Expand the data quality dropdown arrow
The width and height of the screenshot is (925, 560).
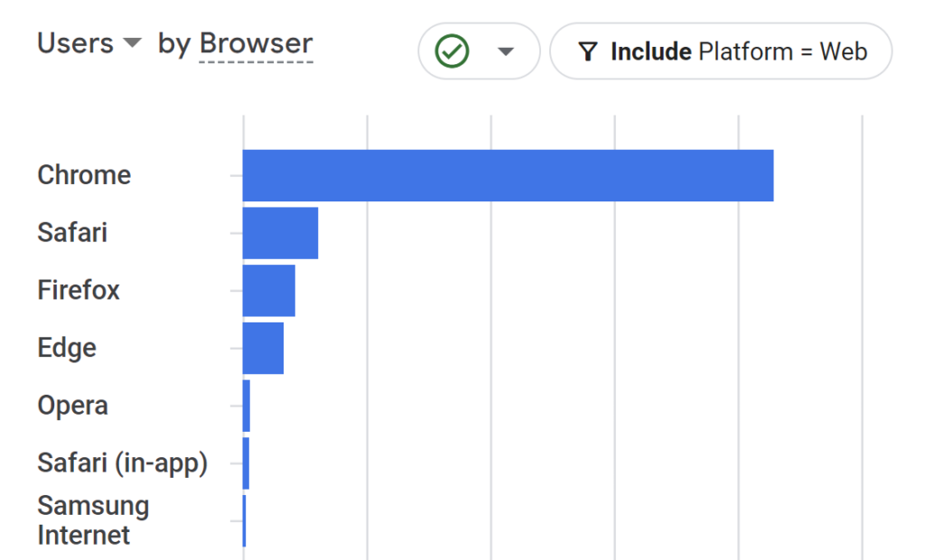point(505,51)
